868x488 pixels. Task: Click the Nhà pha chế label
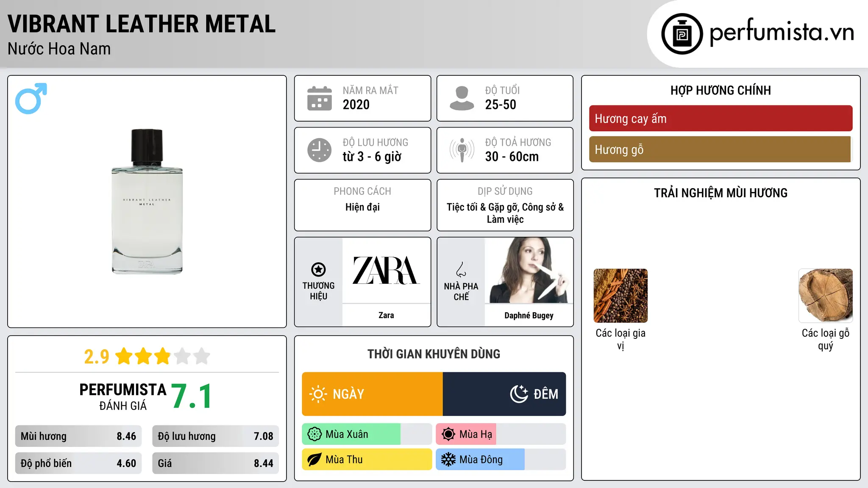point(461,291)
